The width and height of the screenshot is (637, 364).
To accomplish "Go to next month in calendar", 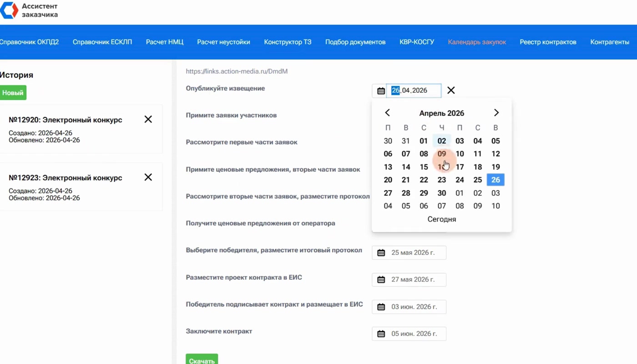I will pyautogui.click(x=496, y=113).
